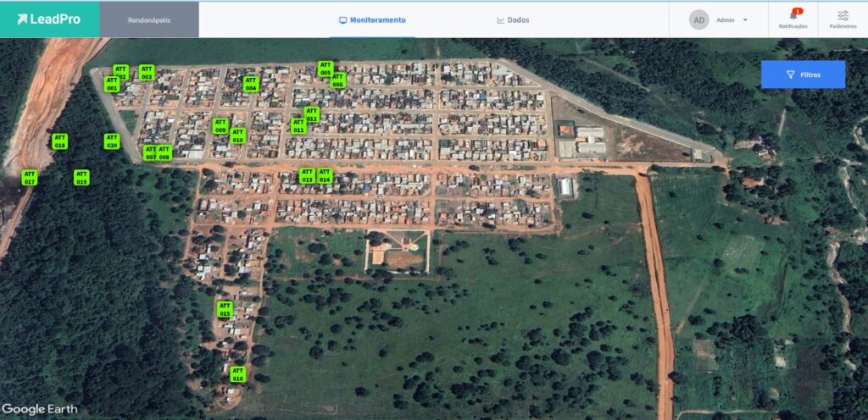Click the Rondonópolis location label
Screen dimensions: 868x420
149,19
